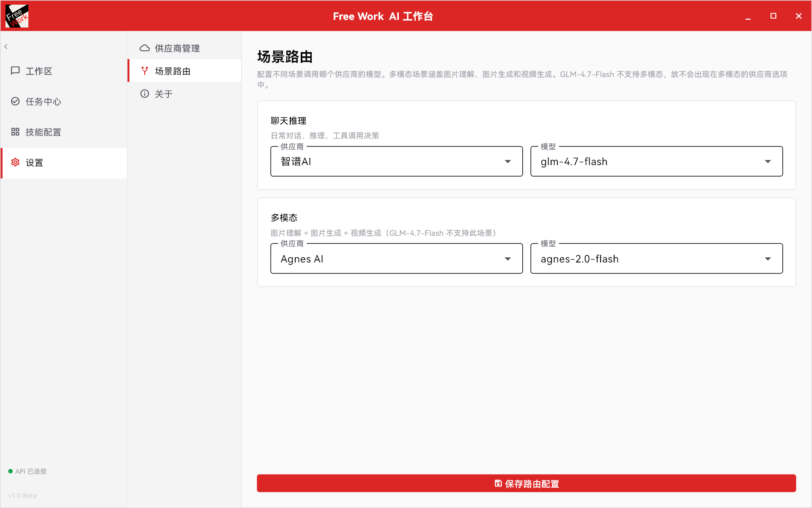Click the 保存路由配置 button

pyautogui.click(x=526, y=483)
